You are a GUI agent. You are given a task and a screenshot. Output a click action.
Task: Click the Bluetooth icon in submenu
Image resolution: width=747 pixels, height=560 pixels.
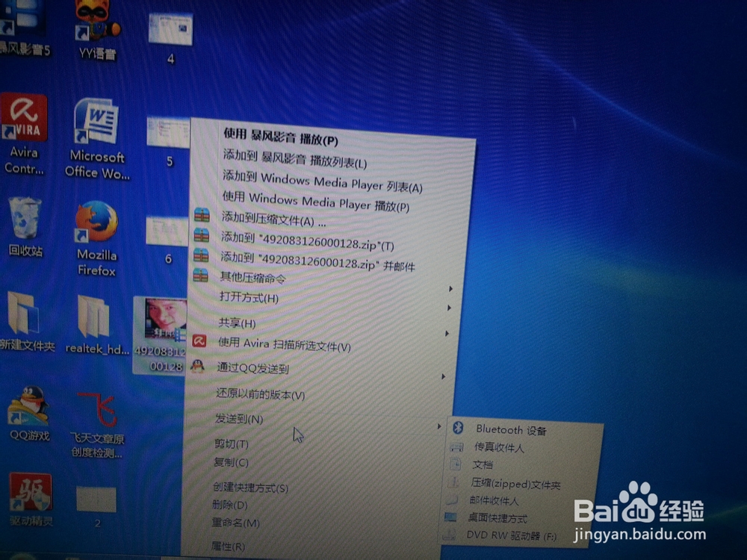click(458, 427)
